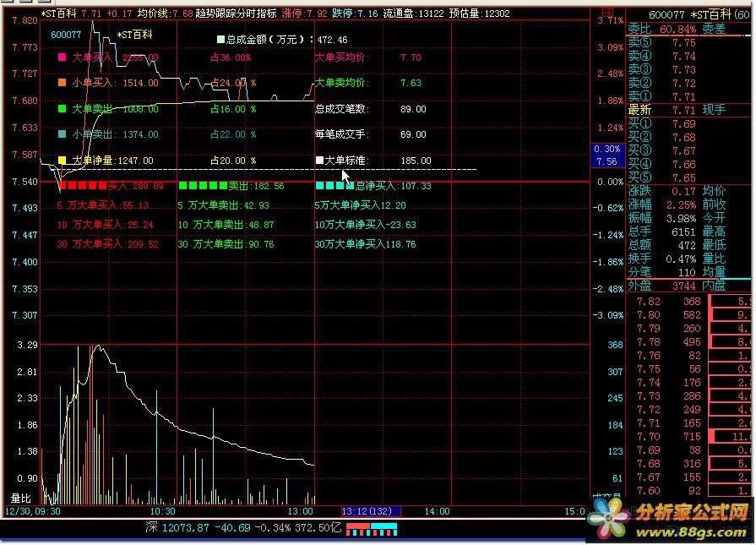756x545 pixels.
Task: Select the 7.60 92 trade row
Action: click(669, 490)
